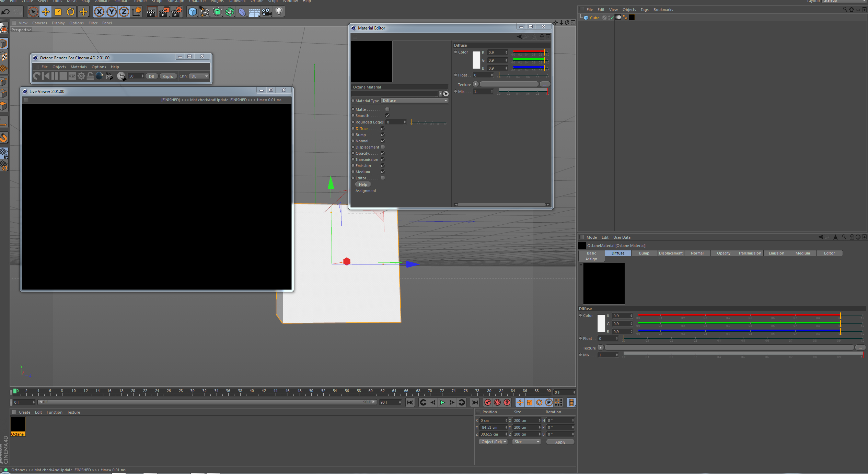Switch to the Transmission tab
868x474 pixels.
(750, 253)
